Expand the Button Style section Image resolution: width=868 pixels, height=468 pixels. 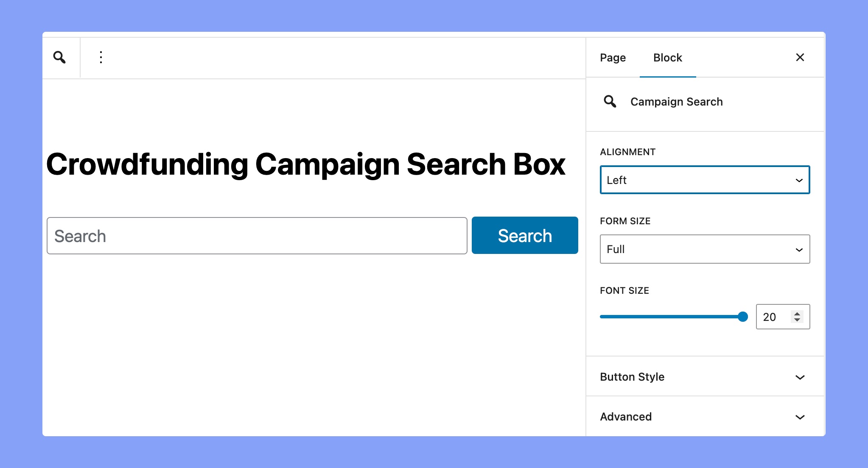[x=705, y=376]
